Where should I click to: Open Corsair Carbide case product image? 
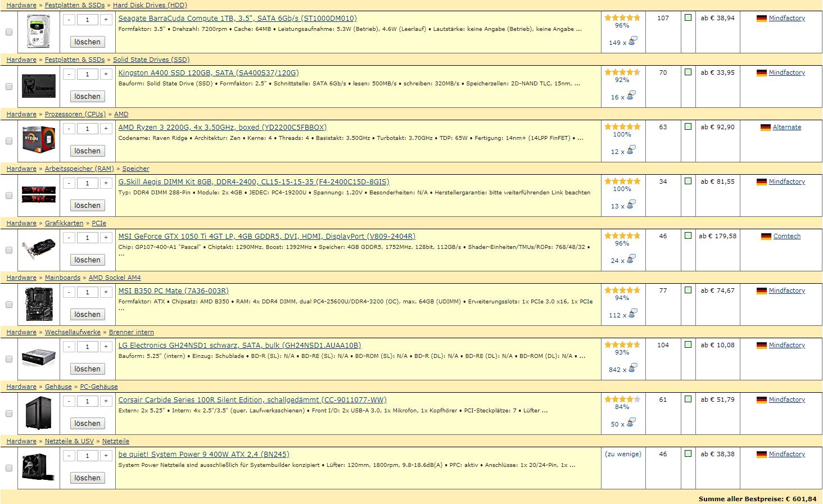click(x=39, y=413)
